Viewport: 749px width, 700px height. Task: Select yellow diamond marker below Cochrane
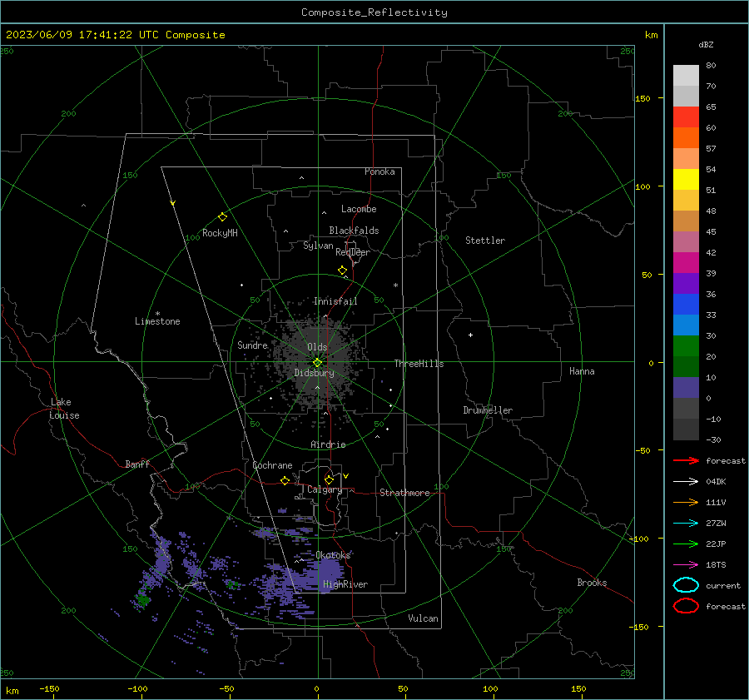pos(285,480)
